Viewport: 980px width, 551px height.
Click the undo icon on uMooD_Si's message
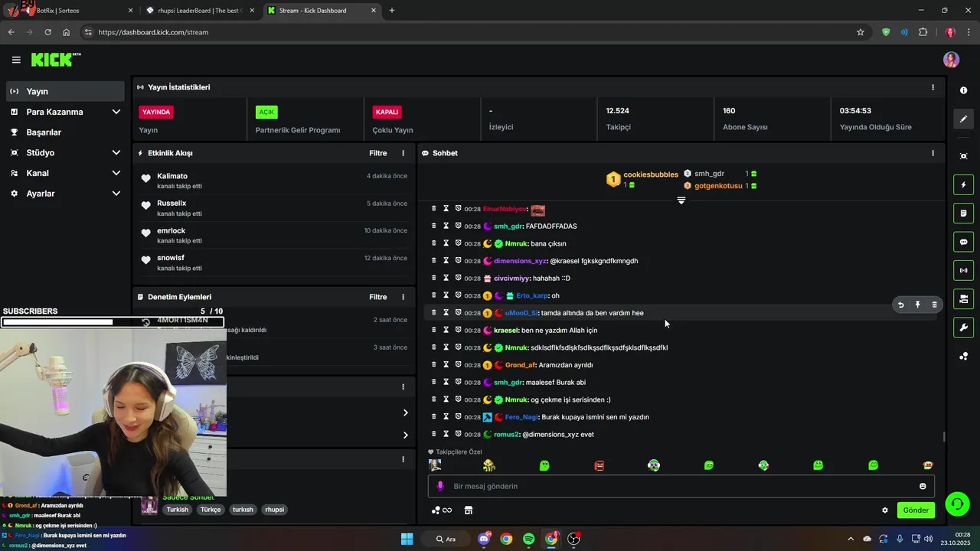point(900,305)
